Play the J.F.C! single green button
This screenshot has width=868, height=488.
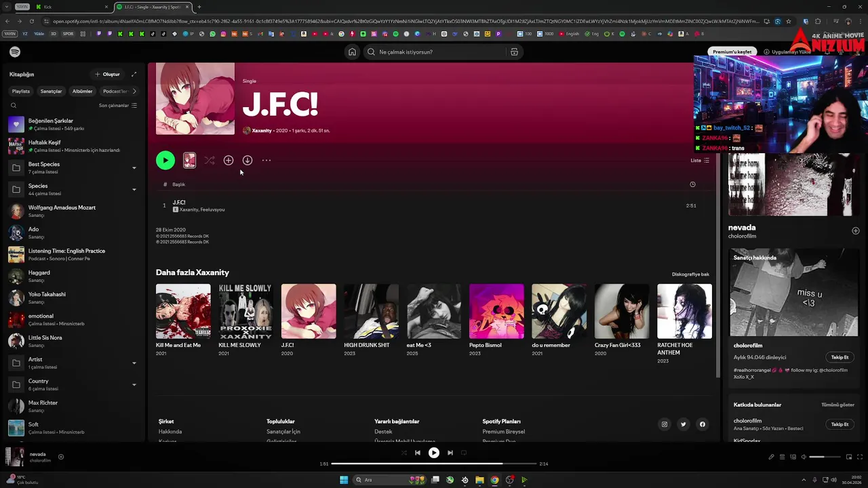point(165,161)
